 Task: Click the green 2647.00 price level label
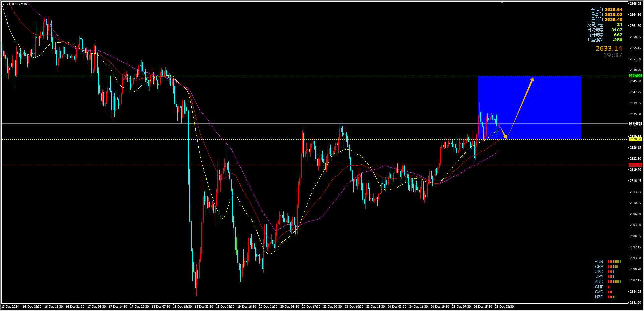click(635, 76)
